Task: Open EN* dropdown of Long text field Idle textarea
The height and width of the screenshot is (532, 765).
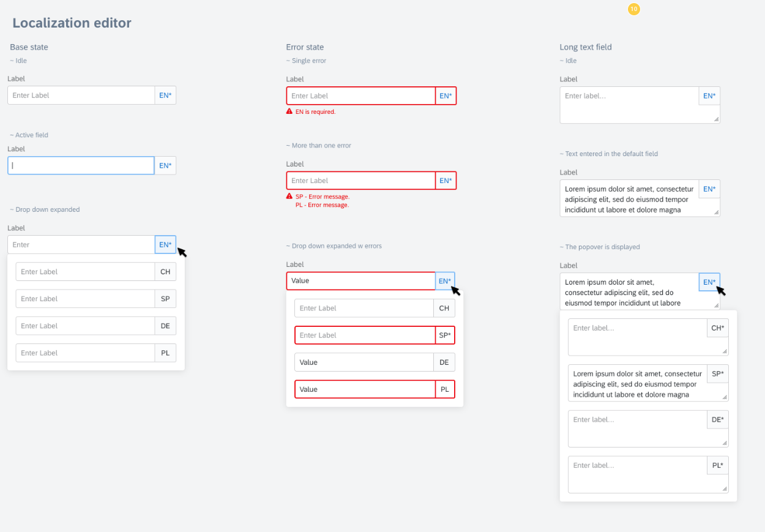Action: click(709, 96)
